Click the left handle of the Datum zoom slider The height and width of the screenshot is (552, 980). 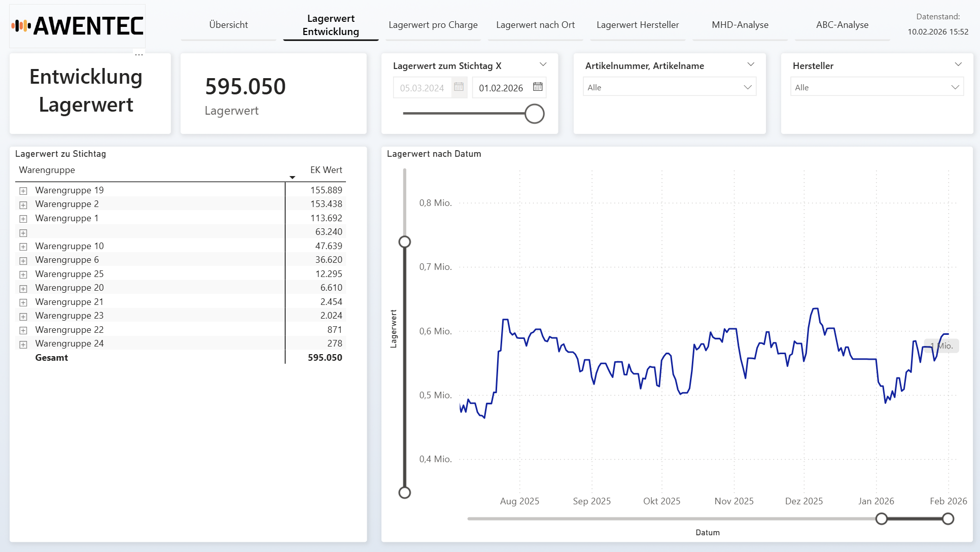[882, 519]
